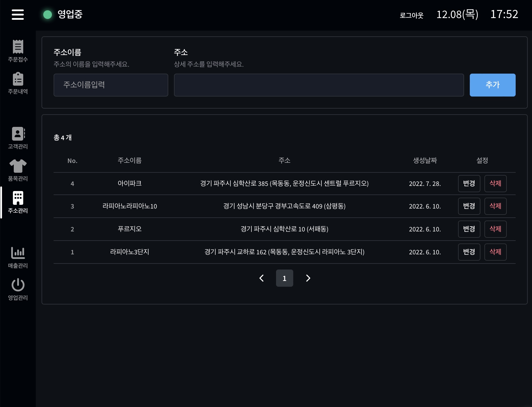Click 삭제 for 라피아노3단지 row

click(x=495, y=252)
